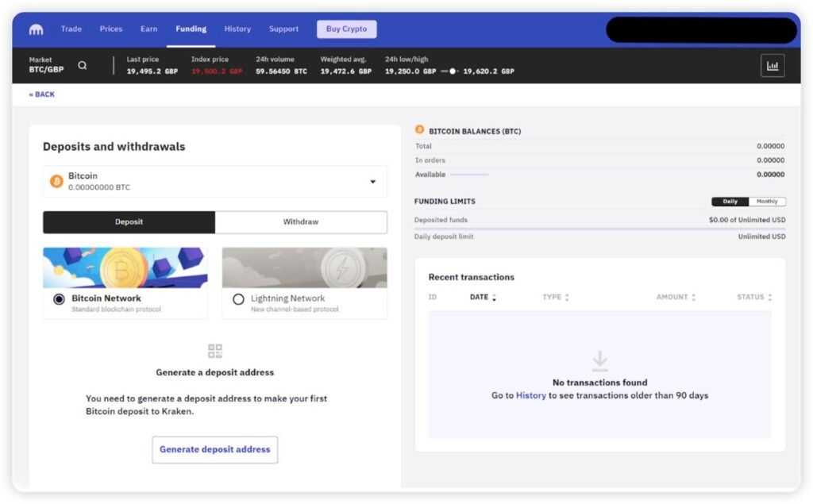Open the BTC/GBP market selector
This screenshot has width=813, height=504.
pyautogui.click(x=46, y=65)
